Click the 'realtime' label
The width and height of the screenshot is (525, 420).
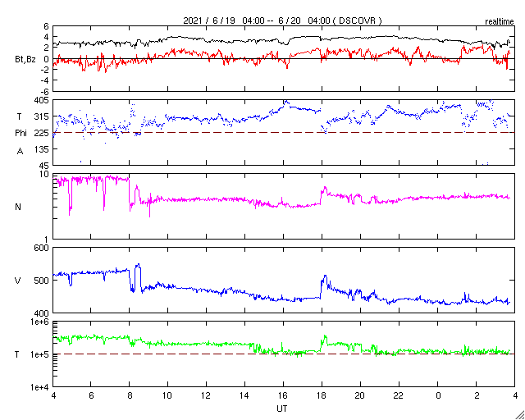(x=500, y=22)
